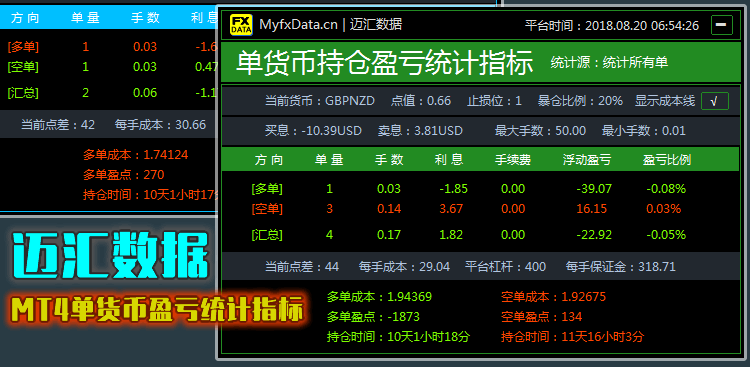The image size is (750, 367).
Task: Click the 平台时间 timestamp display
Action: coord(612,25)
